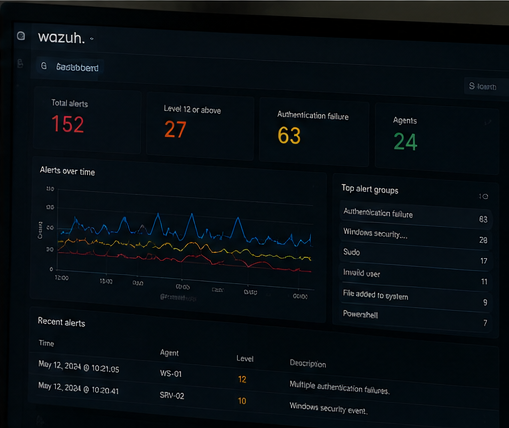
Task: Click agent SRV-02 in Recent alerts
Action: click(x=172, y=395)
